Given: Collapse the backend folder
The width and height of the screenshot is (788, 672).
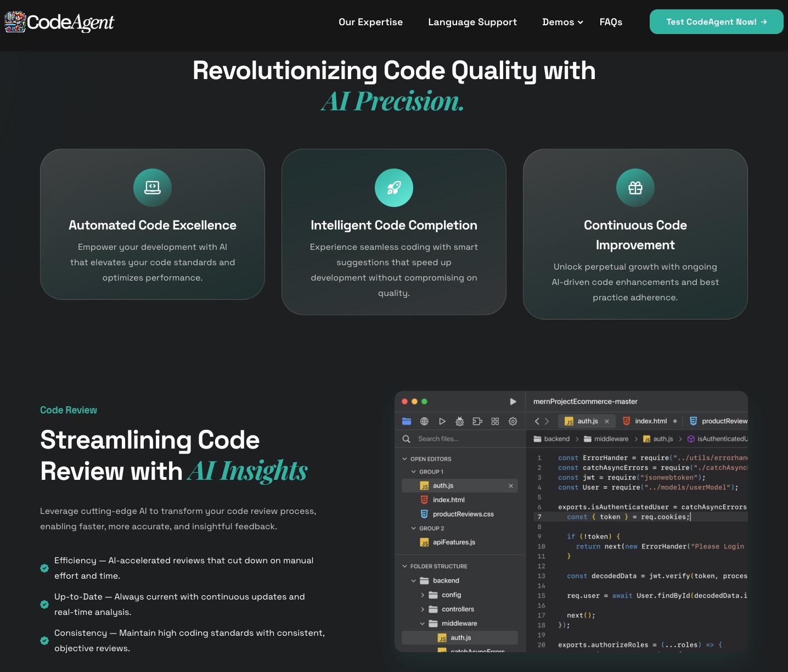Looking at the screenshot, I should (414, 580).
